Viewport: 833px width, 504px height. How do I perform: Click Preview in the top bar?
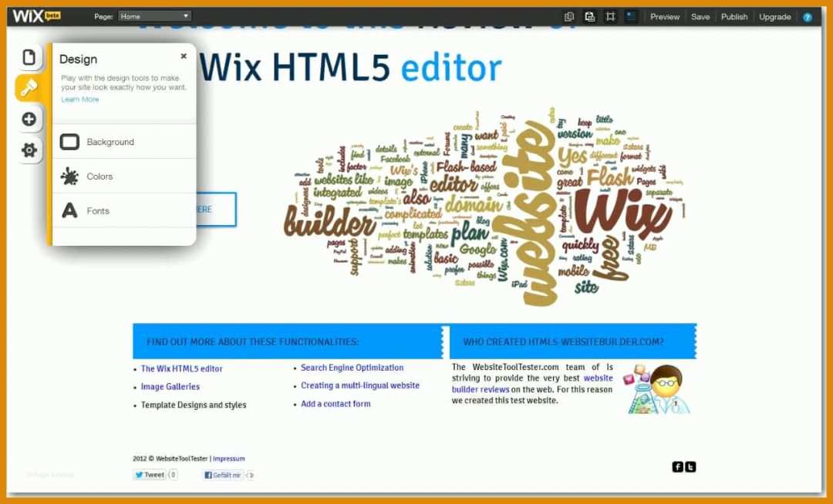pos(665,17)
